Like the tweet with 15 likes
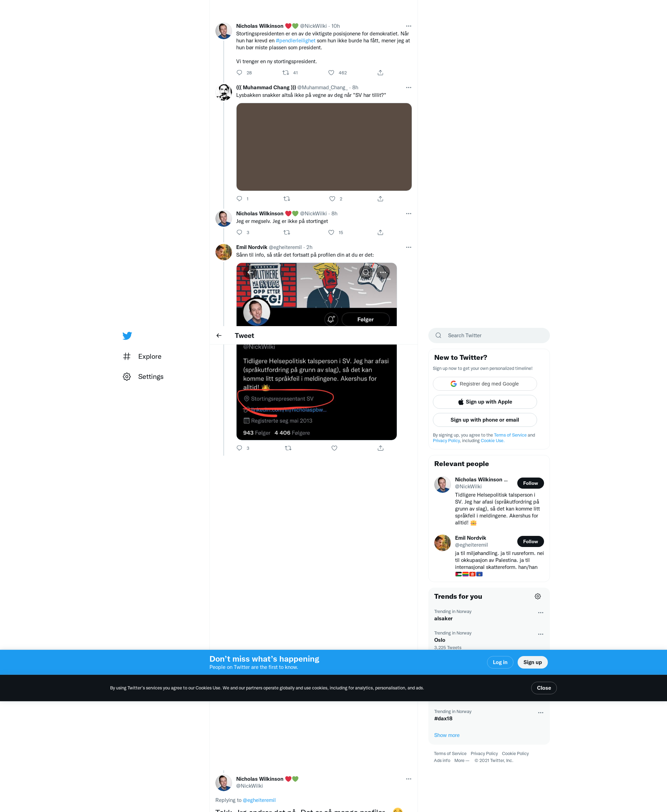The width and height of the screenshot is (667, 812). 331,232
